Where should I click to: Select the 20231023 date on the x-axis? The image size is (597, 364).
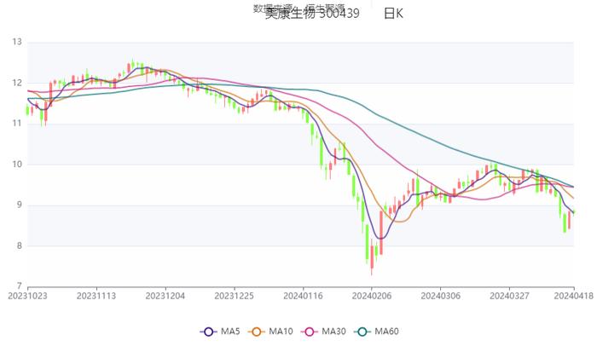(x=27, y=296)
